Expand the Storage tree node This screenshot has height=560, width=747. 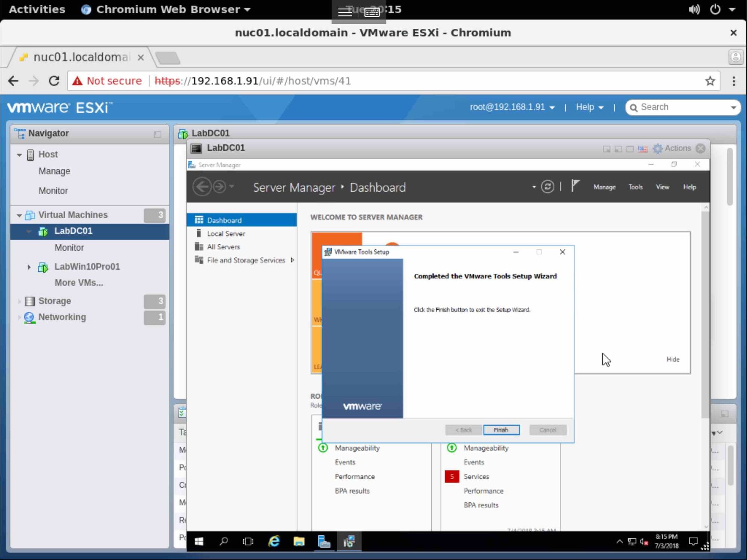tap(19, 301)
